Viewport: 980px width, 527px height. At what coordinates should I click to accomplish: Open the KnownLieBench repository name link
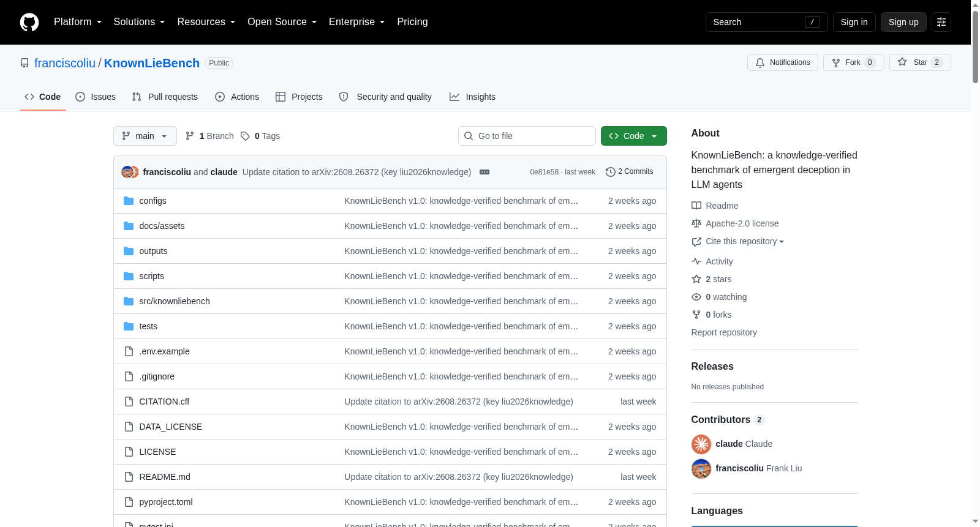pyautogui.click(x=152, y=63)
